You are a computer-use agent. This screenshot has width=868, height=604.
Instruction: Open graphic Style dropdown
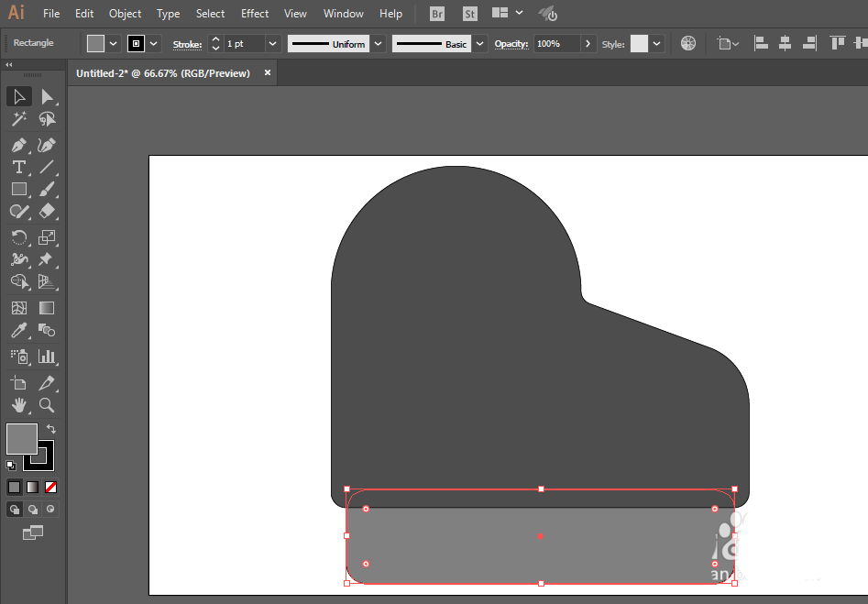coord(656,44)
